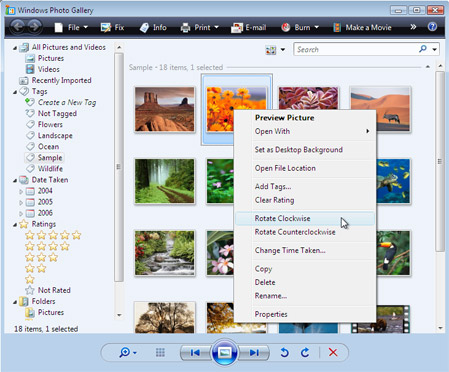Viewport: 449px width, 372px height.
Task: Select the desert buttes thumbnail
Action: [165, 109]
